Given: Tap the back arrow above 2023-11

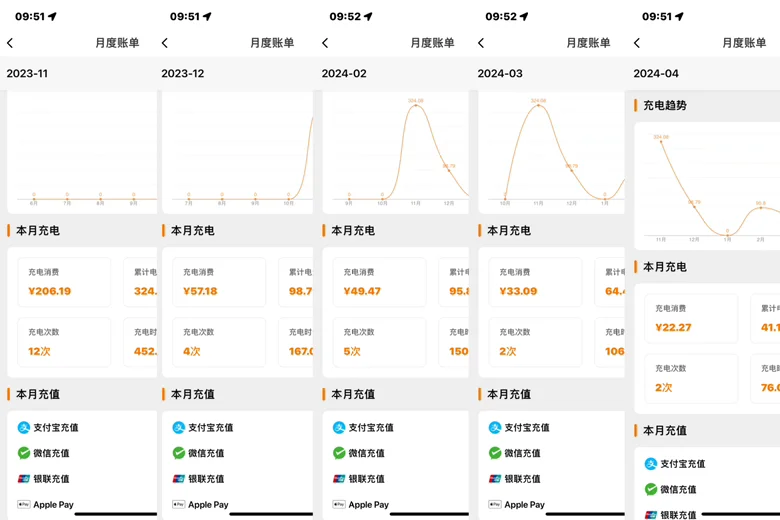Looking at the screenshot, I should click(x=10, y=43).
